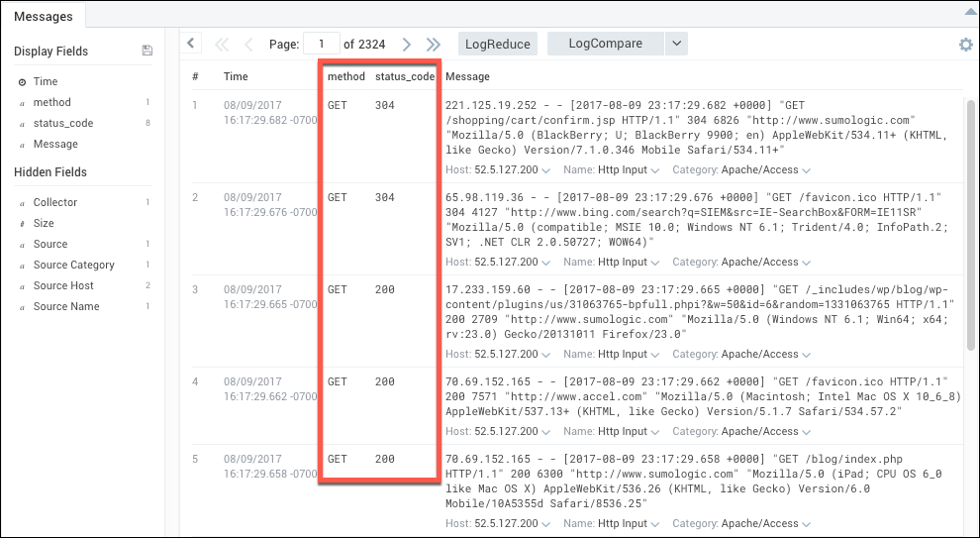Collapse the field browser with left arrow
Image resolution: width=980 pixels, height=538 pixels.
click(191, 43)
